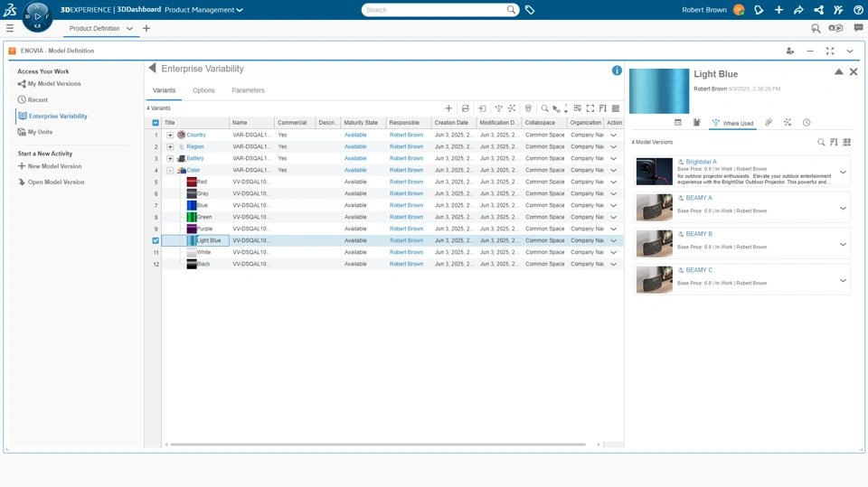Expand the BEAMY B model version card
Viewport: 868px width, 487px height.
tap(843, 244)
